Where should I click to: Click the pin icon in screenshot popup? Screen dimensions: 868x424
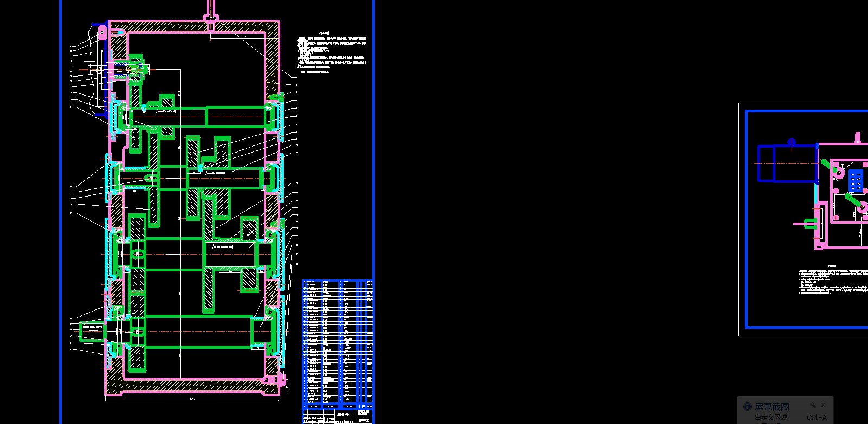tap(813, 405)
